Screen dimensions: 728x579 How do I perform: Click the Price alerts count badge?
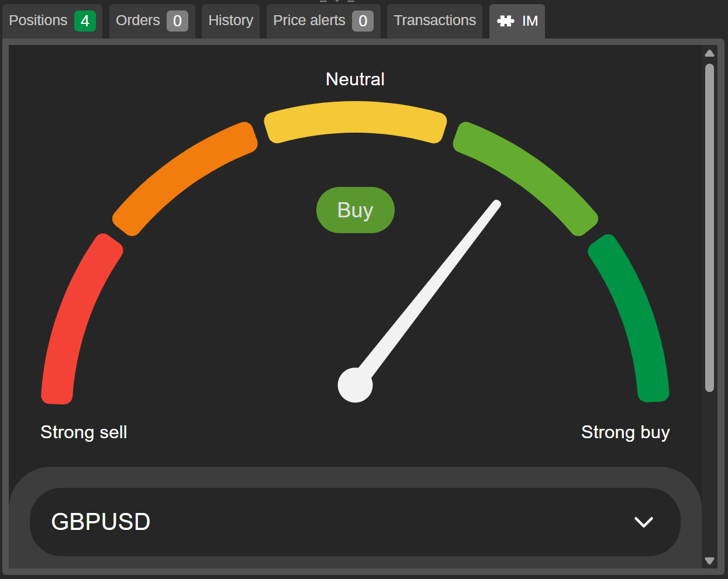tap(363, 21)
